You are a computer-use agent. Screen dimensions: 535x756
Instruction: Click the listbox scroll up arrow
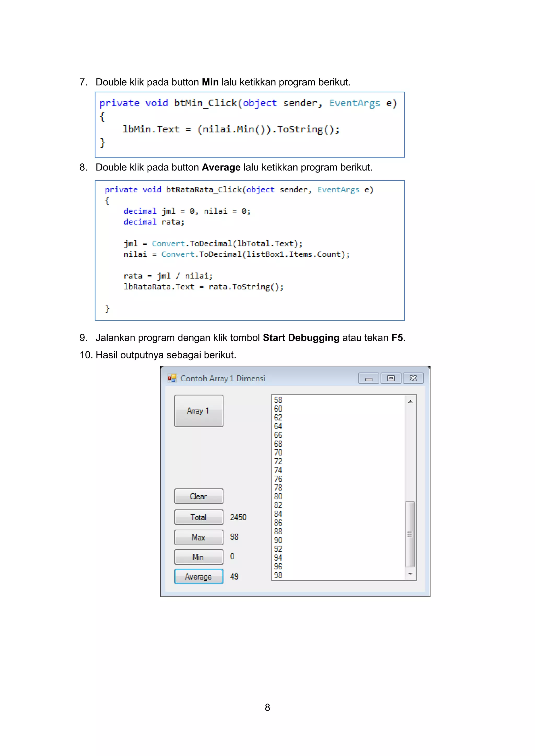coord(410,401)
